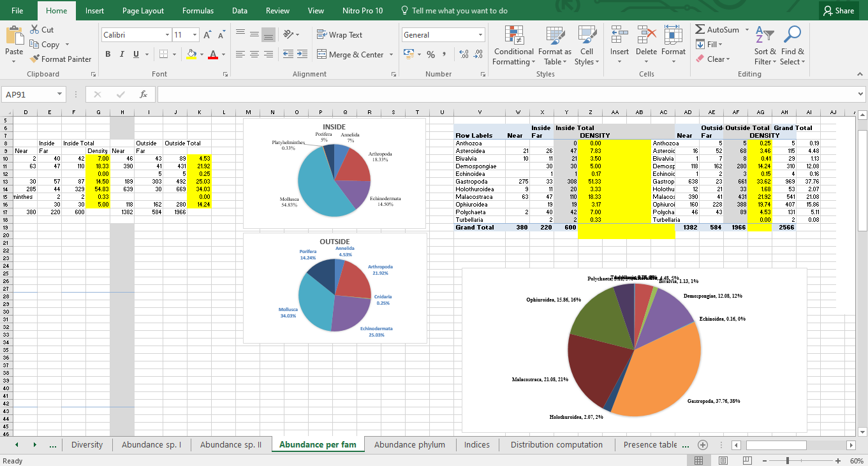Increase font size with the larger A

[x=207, y=35]
